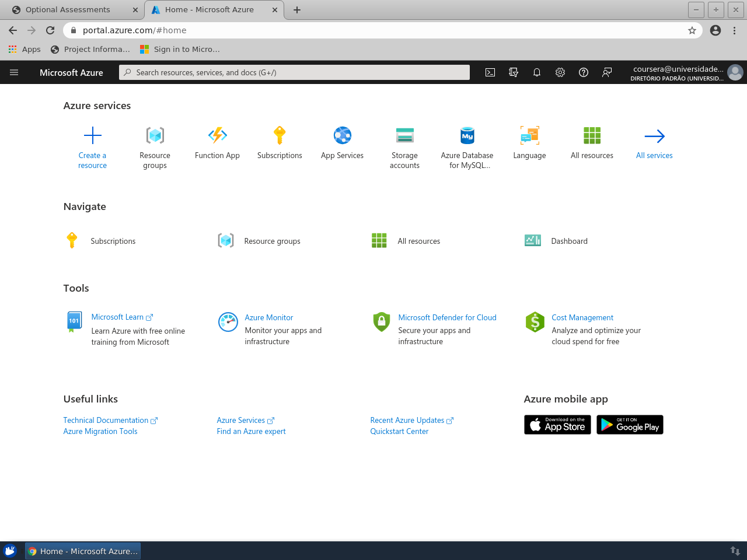Click the account avatar picture
Screen dimensions: 747x560
tap(735, 72)
